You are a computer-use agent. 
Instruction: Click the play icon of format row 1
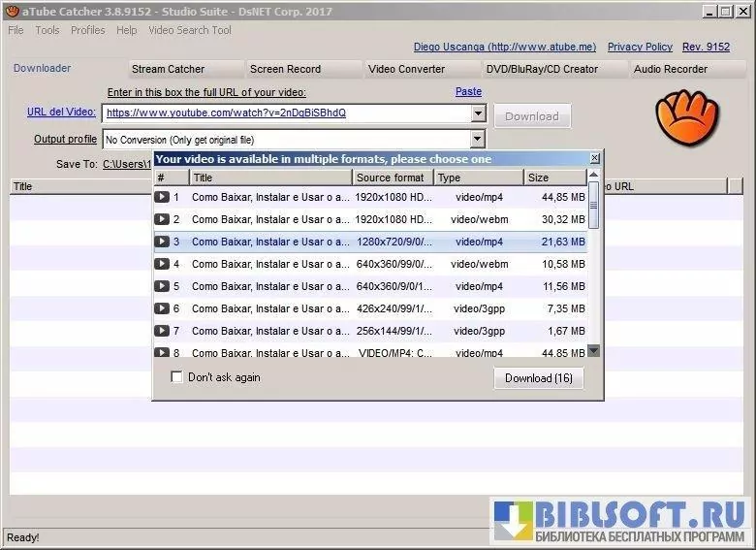pos(162,197)
